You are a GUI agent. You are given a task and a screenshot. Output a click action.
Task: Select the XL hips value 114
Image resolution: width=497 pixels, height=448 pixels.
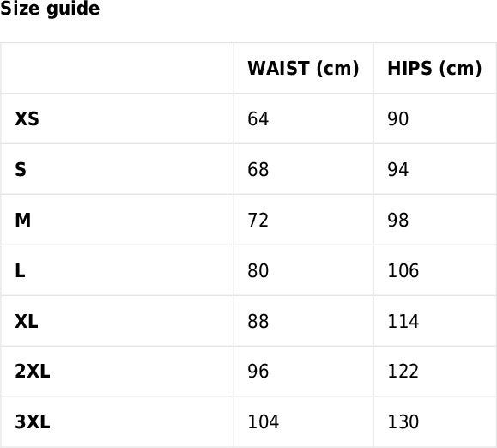coord(403,321)
